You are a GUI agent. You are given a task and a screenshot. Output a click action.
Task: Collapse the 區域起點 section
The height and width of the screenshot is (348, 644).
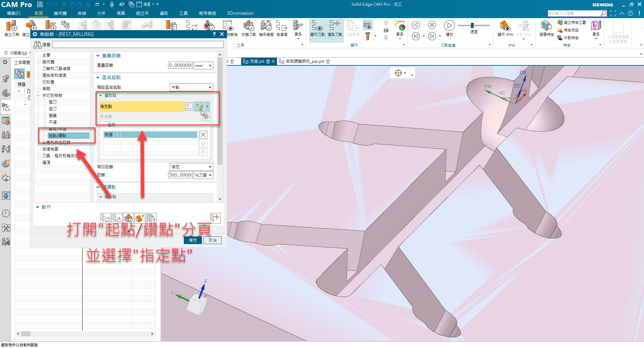98,77
